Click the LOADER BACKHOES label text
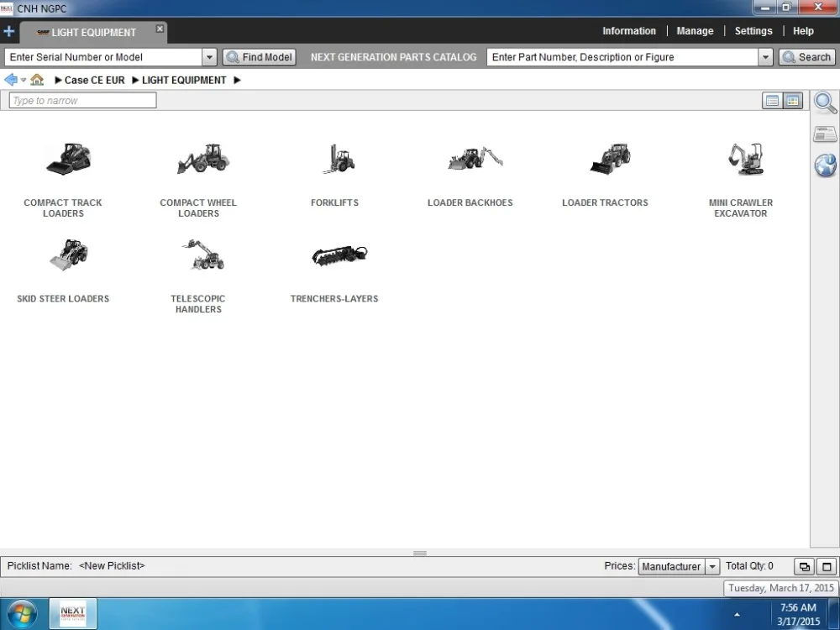 click(x=470, y=202)
